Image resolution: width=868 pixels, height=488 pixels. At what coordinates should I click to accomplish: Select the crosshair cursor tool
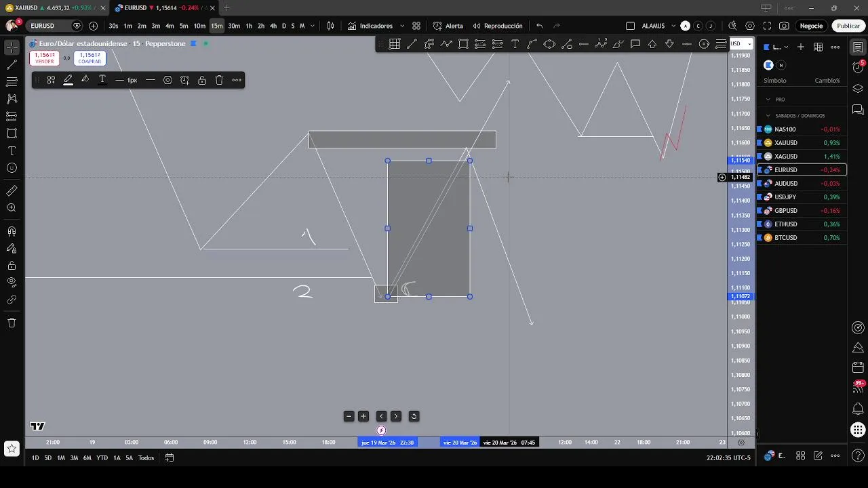pyautogui.click(x=12, y=47)
